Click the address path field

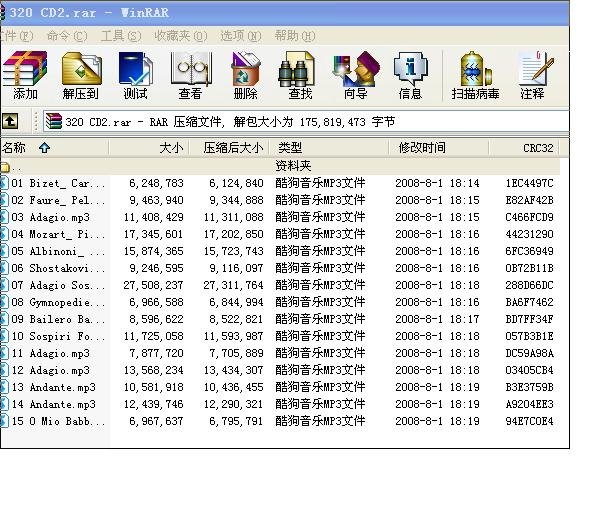point(306,122)
